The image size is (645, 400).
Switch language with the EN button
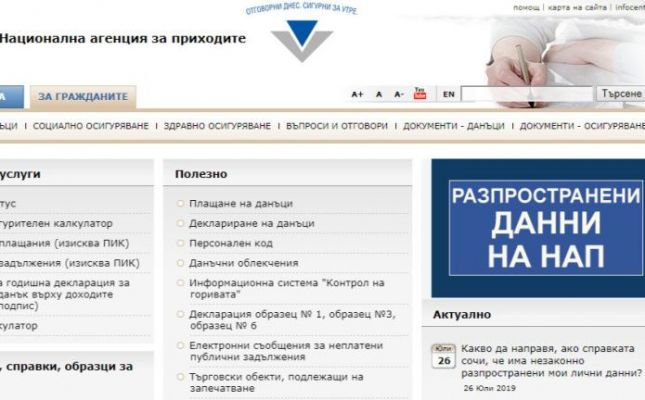click(x=448, y=94)
